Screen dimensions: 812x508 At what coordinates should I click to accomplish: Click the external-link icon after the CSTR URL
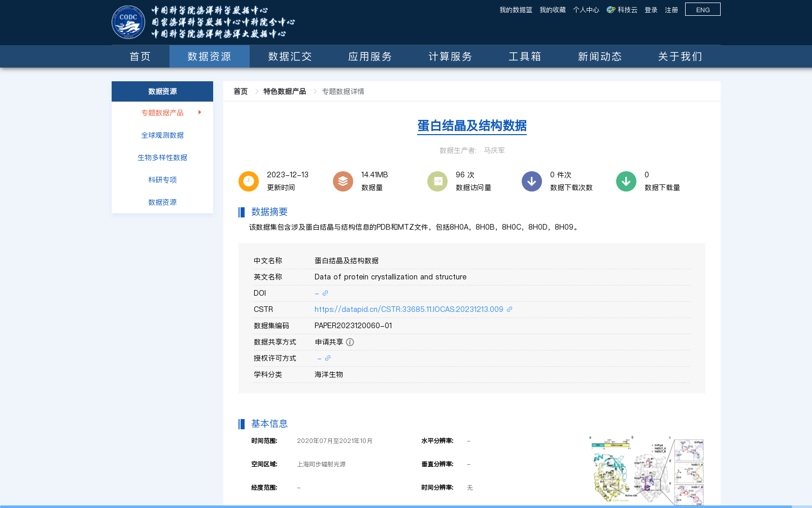click(510, 309)
